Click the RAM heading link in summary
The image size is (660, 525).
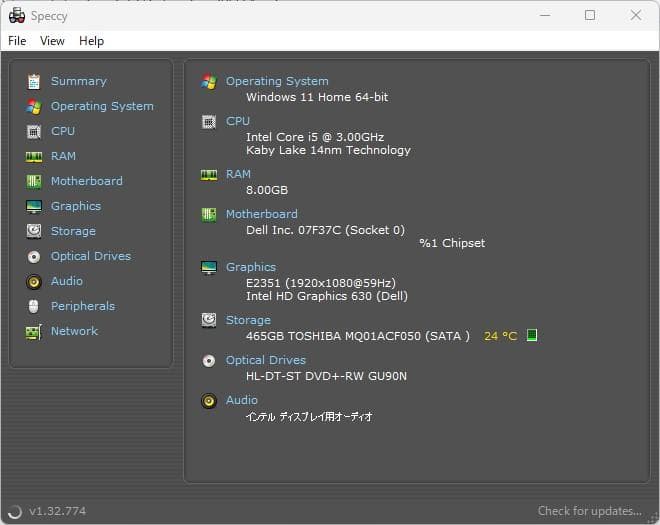click(238, 174)
